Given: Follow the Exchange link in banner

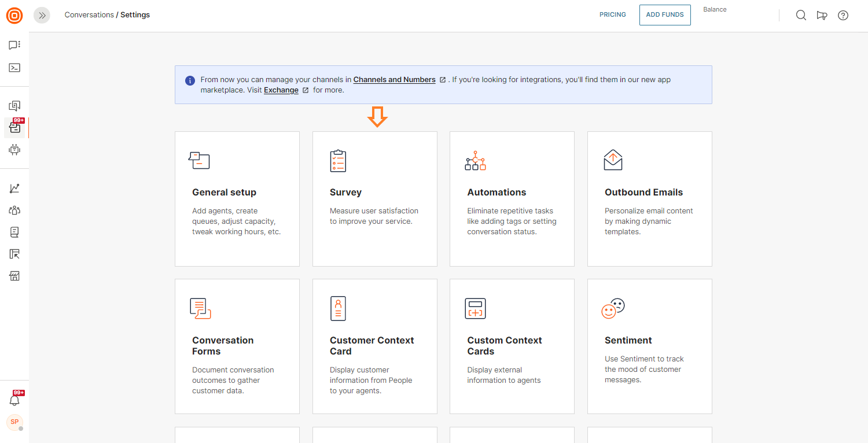Looking at the screenshot, I should click(x=281, y=90).
